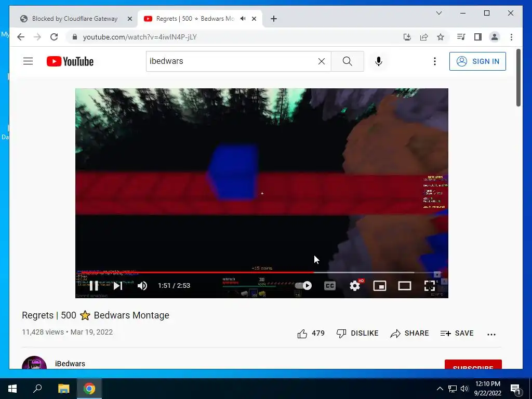Click the install app icon in address bar
532x399 pixels.
(x=407, y=37)
